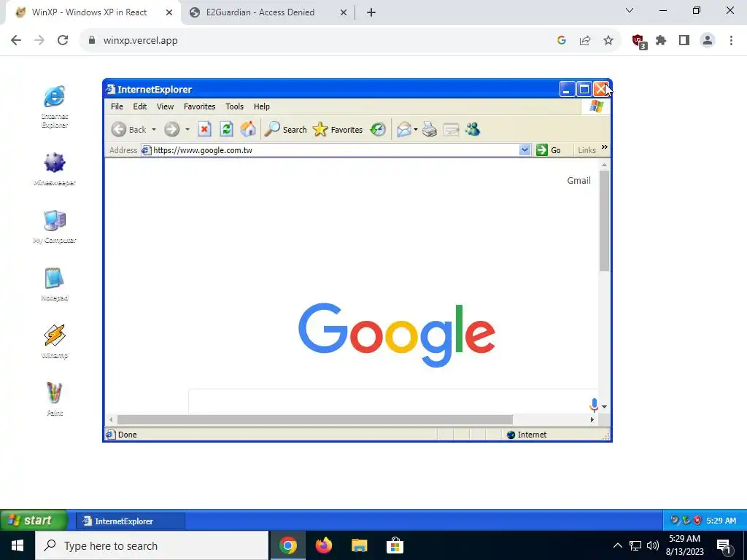
Task: Click the Edit page icon in toolbar
Action: [451, 130]
